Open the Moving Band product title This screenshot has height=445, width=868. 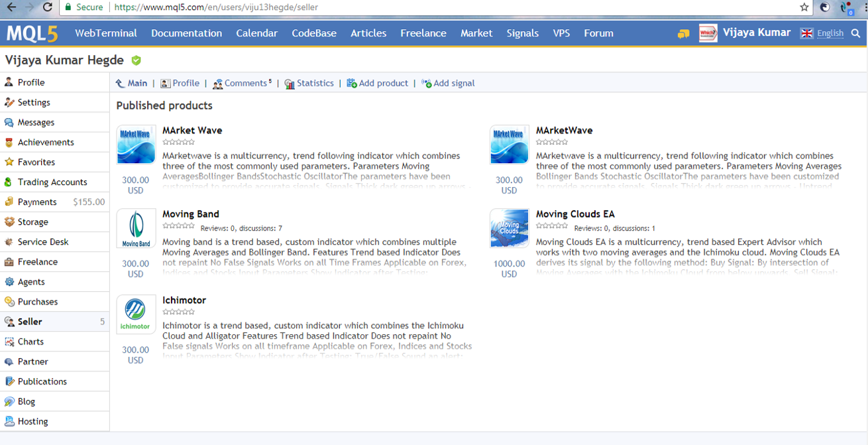tap(190, 214)
